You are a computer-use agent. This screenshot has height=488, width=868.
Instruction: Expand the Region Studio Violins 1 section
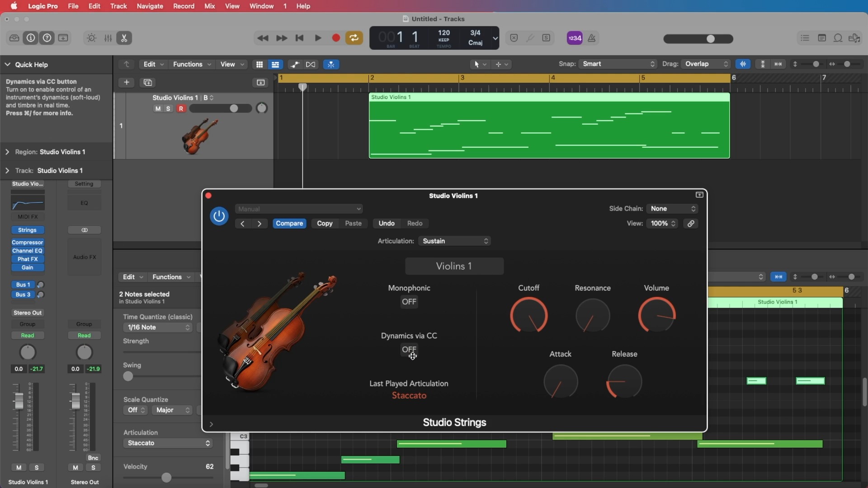click(7, 152)
